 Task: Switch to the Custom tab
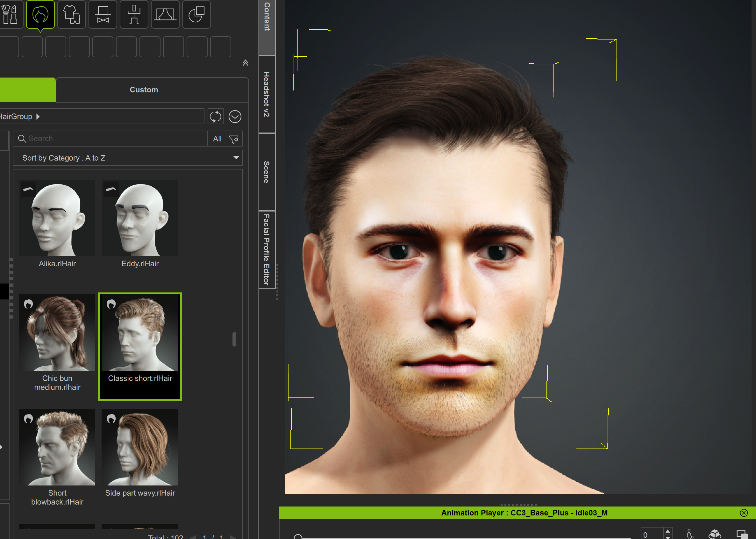pyautogui.click(x=144, y=90)
